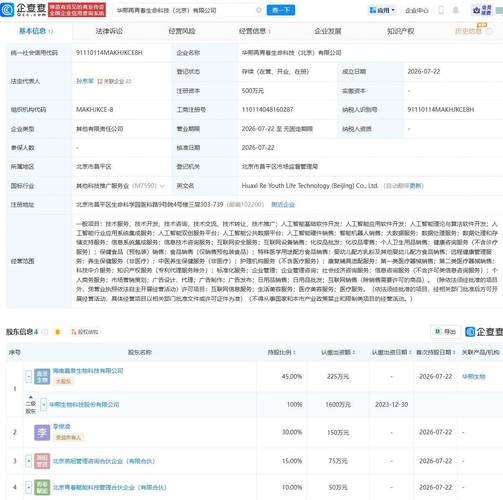The height and width of the screenshot is (500, 503).
Task: Open the 应用 apps dropdown
Action: (x=382, y=10)
